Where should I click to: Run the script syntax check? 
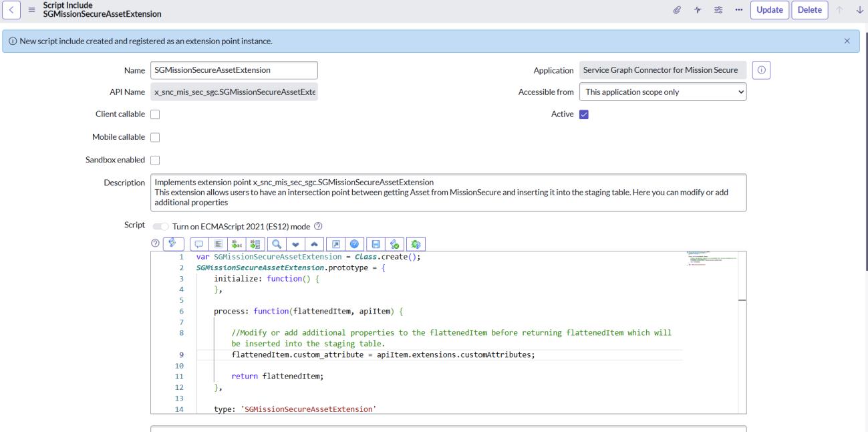(395, 244)
